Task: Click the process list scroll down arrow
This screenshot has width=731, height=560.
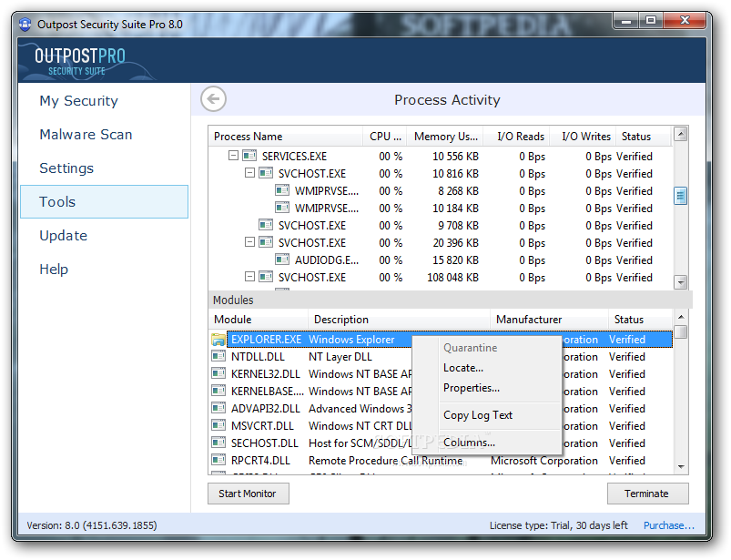Action: (681, 282)
